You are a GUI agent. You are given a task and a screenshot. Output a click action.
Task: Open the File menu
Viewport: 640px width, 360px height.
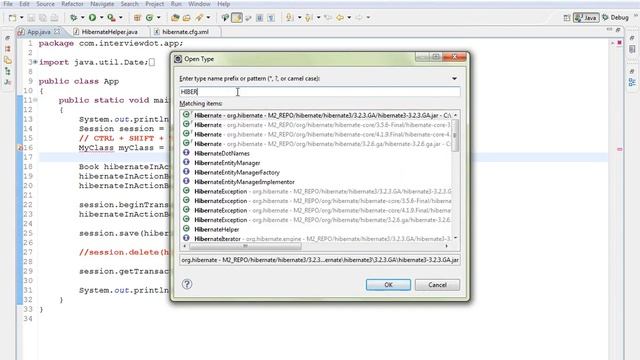[x=8, y=4]
